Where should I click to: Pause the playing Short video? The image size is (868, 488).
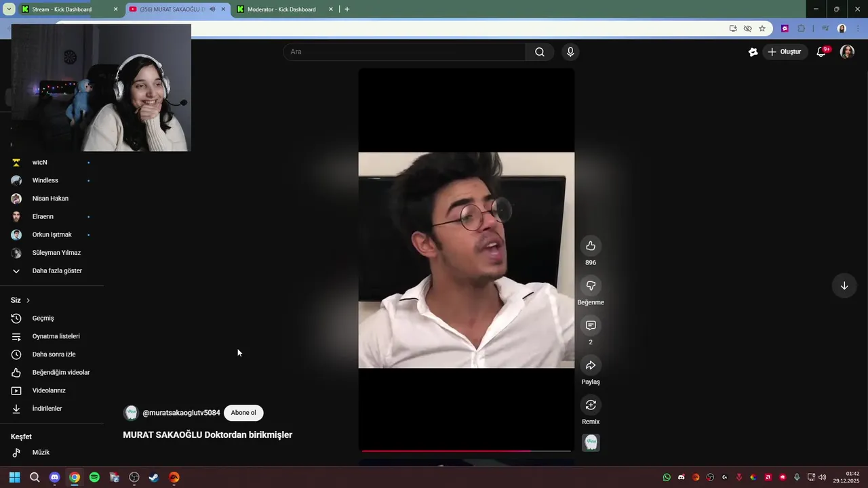point(467,260)
